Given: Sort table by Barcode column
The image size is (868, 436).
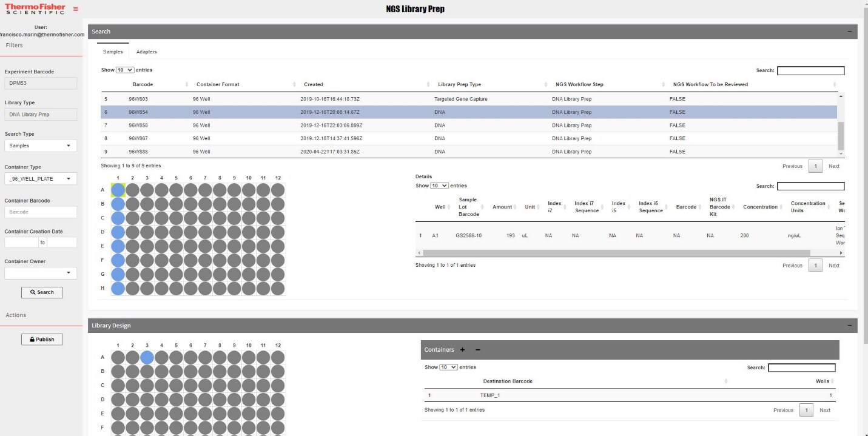Looking at the screenshot, I should [x=143, y=84].
